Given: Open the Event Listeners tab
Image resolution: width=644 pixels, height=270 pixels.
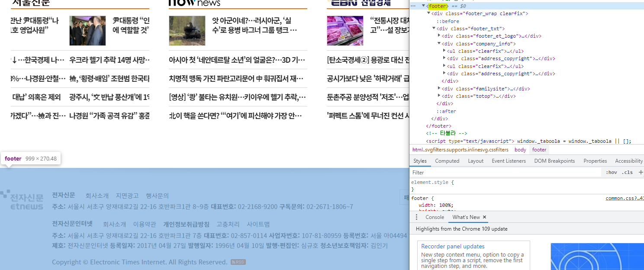Looking at the screenshot, I should [x=509, y=161].
